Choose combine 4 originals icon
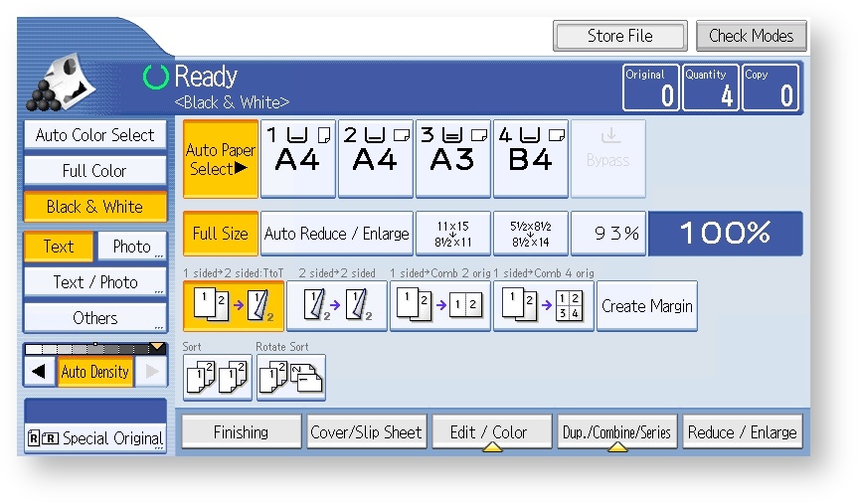Image resolution: width=858 pixels, height=504 pixels. click(x=544, y=306)
